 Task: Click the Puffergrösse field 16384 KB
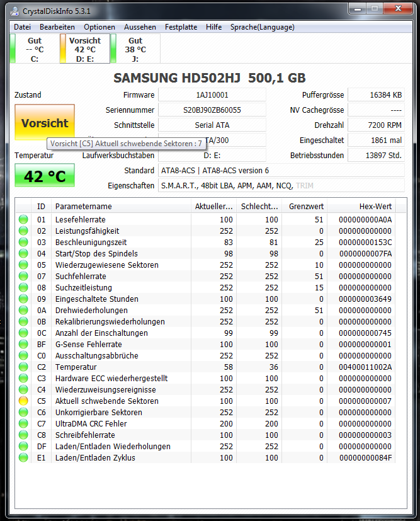pyautogui.click(x=376, y=95)
